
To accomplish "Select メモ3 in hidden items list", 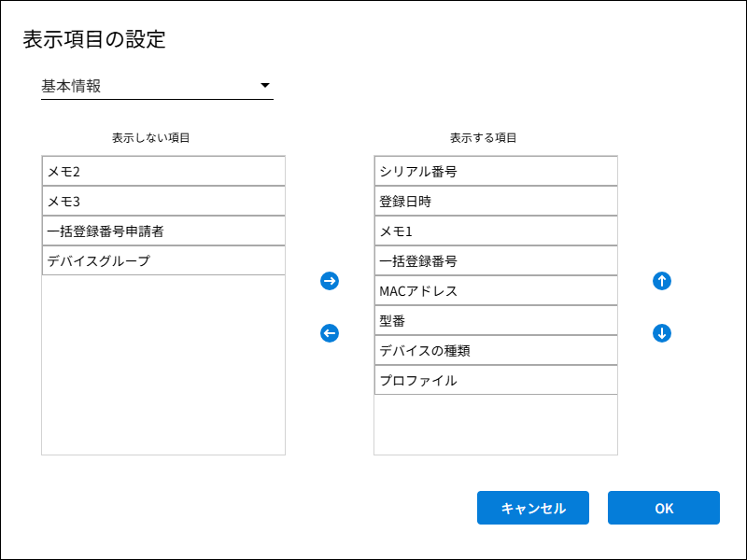I will [x=163, y=202].
